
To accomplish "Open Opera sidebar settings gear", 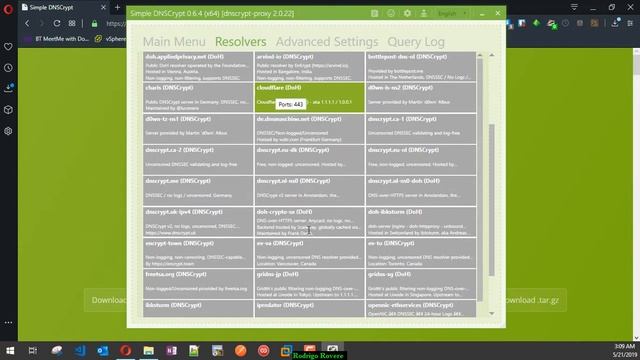I will (8, 131).
